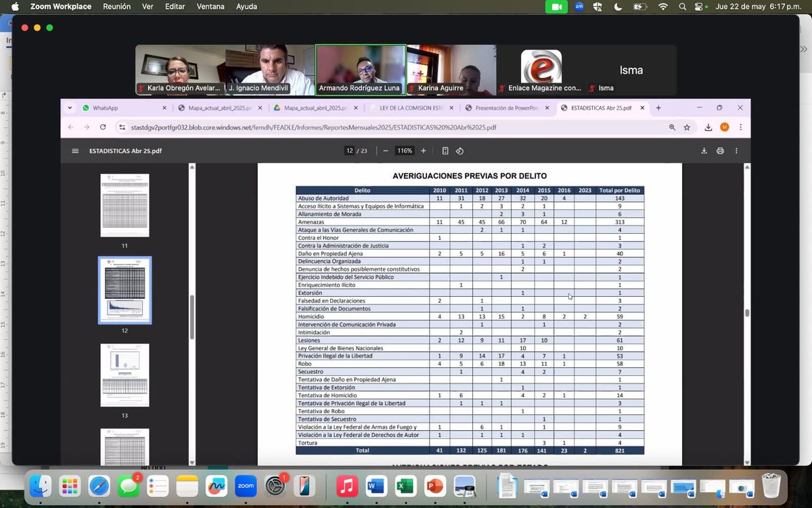
Task: Switch to the WhatsApp tab
Action: [124, 108]
